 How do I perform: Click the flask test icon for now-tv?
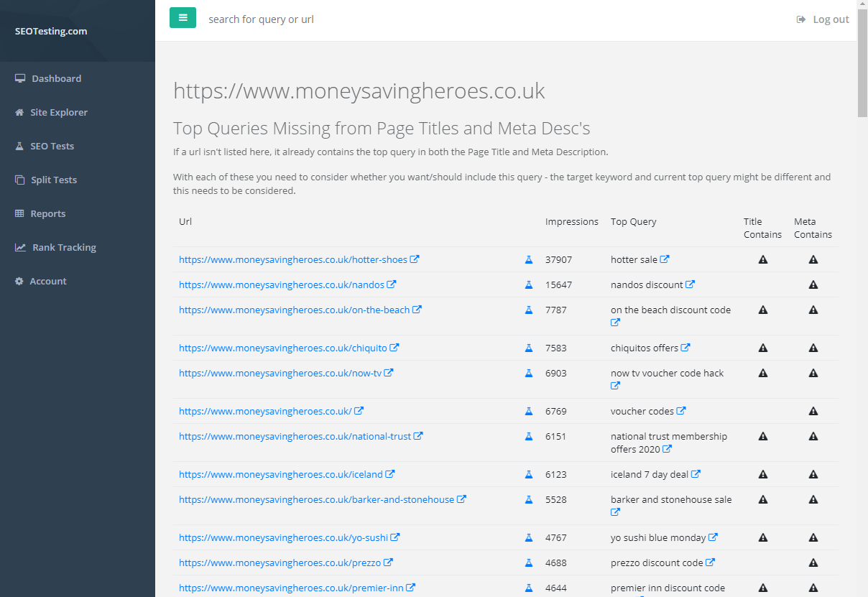pos(529,373)
